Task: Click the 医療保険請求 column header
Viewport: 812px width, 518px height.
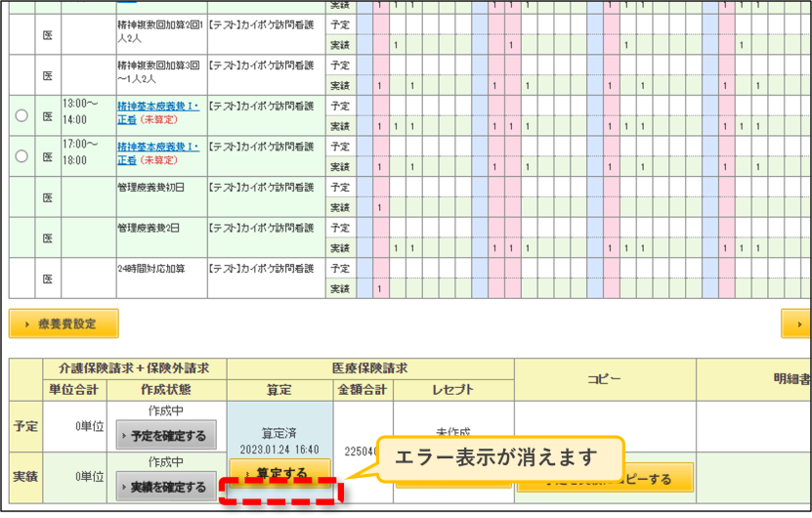Action: 370,368
